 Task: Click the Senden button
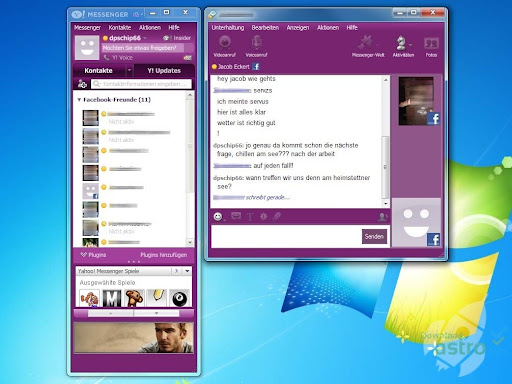[x=374, y=236]
